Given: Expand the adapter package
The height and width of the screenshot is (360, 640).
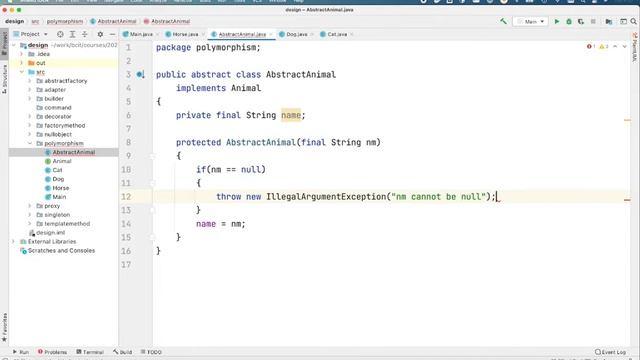Looking at the screenshot, I should pyautogui.click(x=30, y=90).
